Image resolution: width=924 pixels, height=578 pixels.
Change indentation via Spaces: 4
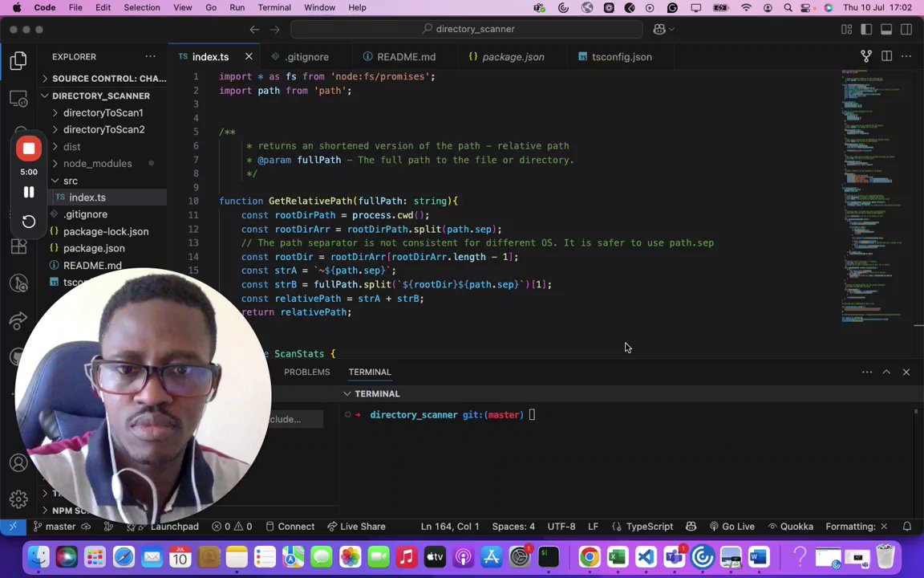[513, 527]
